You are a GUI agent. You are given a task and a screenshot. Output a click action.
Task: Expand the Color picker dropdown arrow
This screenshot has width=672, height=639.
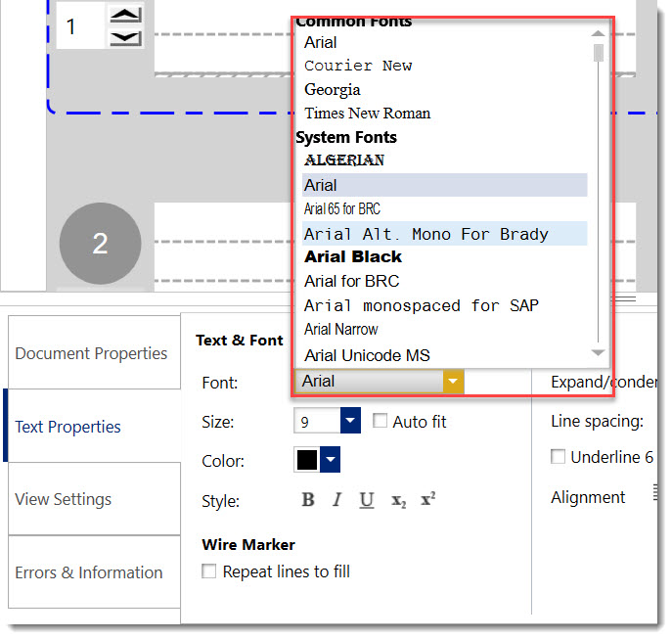pos(331,460)
